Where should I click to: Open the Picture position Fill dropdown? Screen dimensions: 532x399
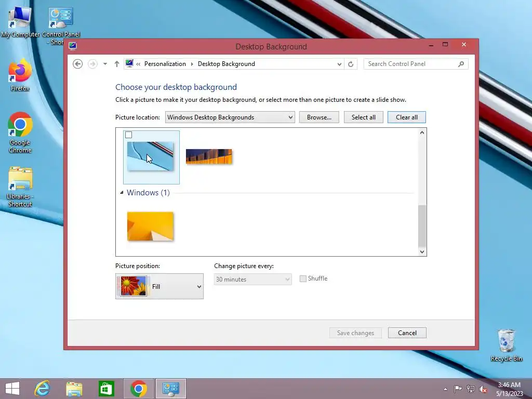(159, 286)
